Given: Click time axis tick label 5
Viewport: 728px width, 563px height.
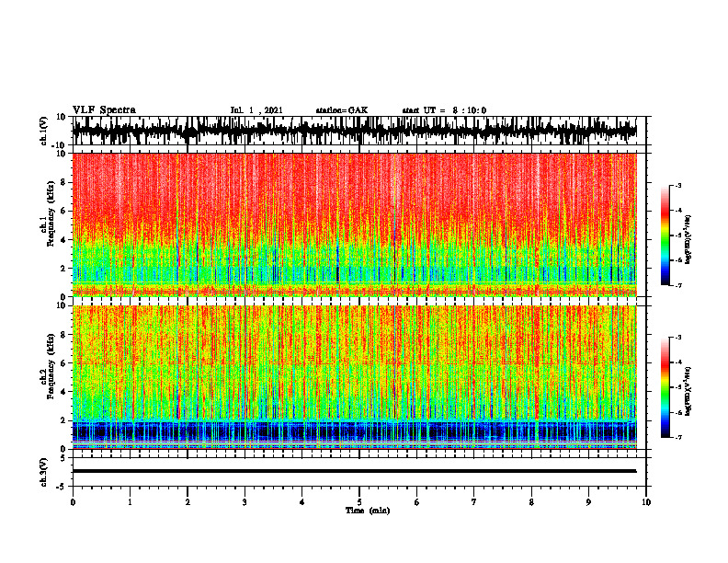Looking at the screenshot, I should (359, 502).
